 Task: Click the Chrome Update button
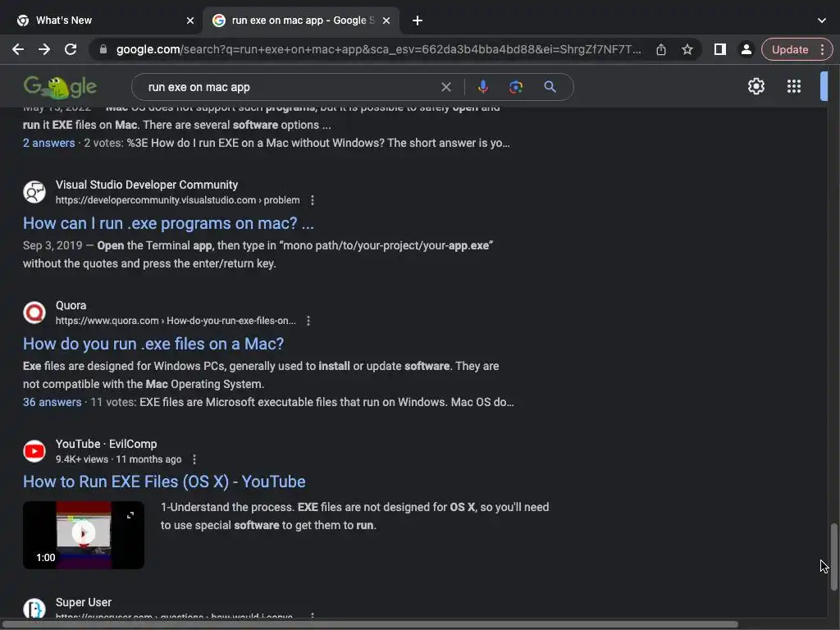(790, 49)
